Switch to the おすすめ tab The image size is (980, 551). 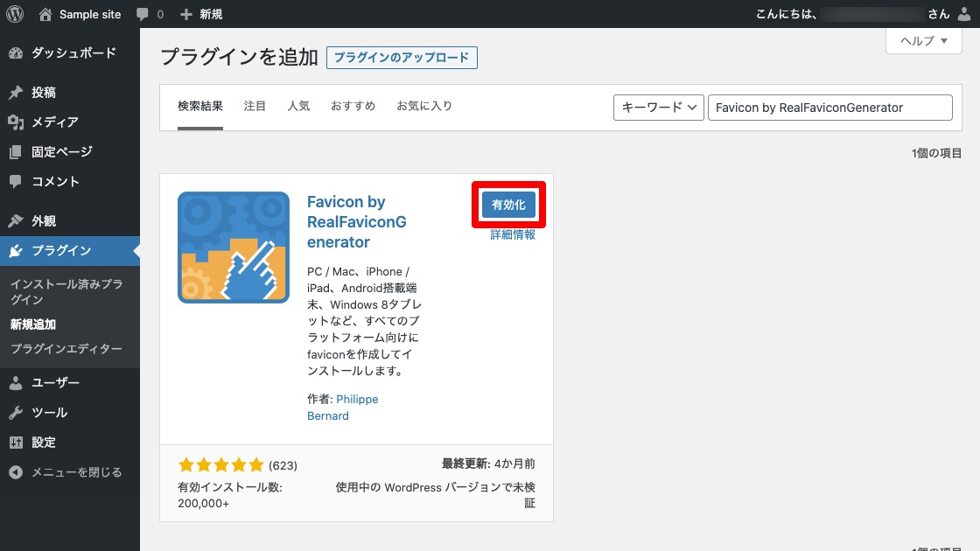pyautogui.click(x=353, y=105)
